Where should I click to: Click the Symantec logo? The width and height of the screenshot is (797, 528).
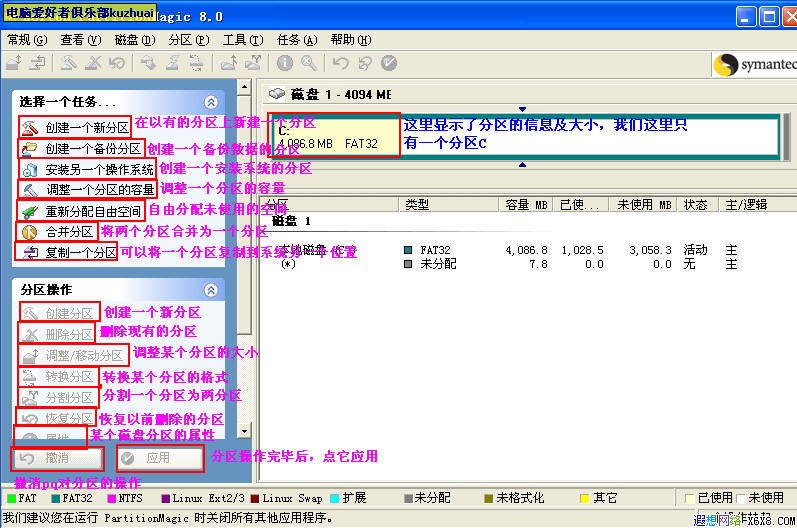754,65
